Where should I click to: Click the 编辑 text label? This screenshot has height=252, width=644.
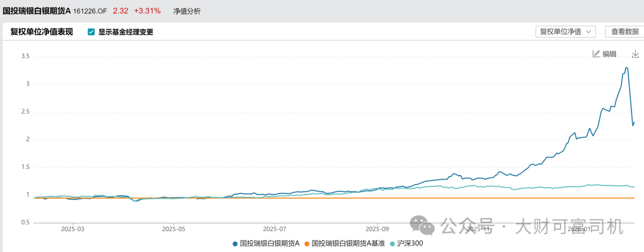(x=609, y=54)
